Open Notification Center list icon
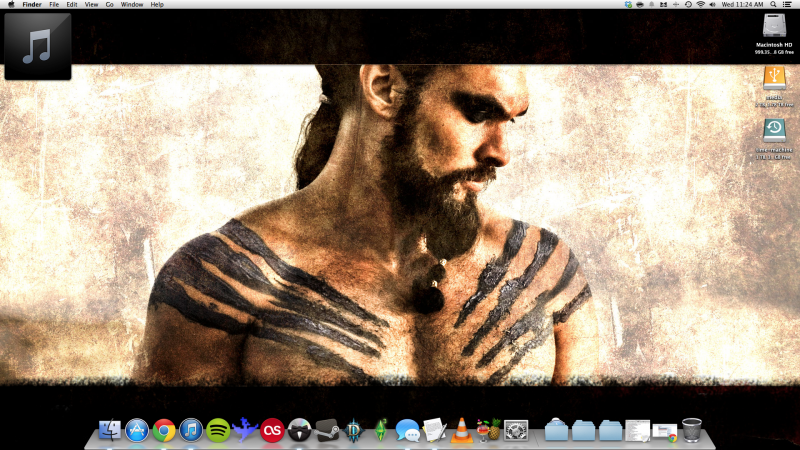This screenshot has height=450, width=800. click(787, 5)
